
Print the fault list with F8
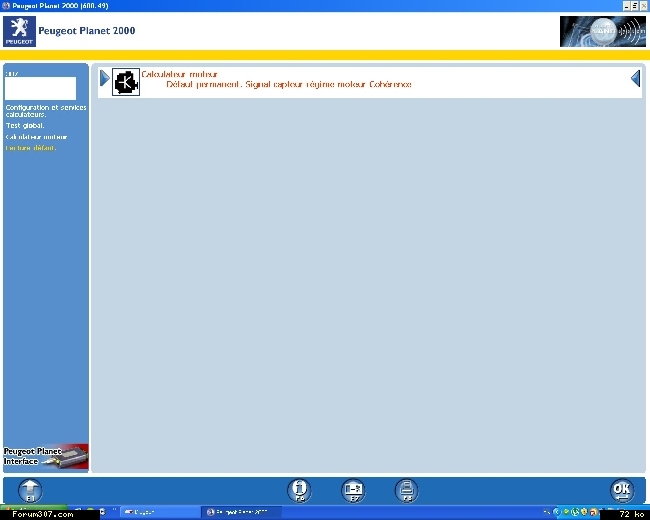click(407, 491)
